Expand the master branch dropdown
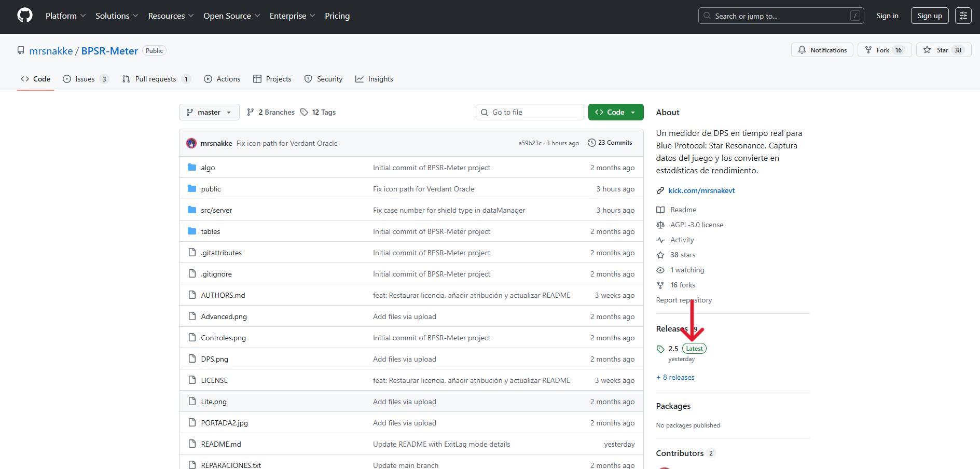The image size is (980, 469). pyautogui.click(x=209, y=112)
